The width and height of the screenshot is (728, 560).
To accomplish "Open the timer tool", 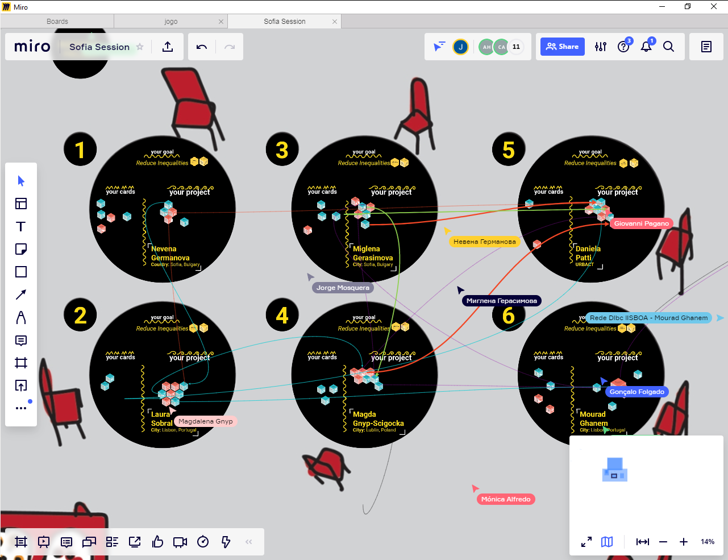I will click(x=203, y=542).
